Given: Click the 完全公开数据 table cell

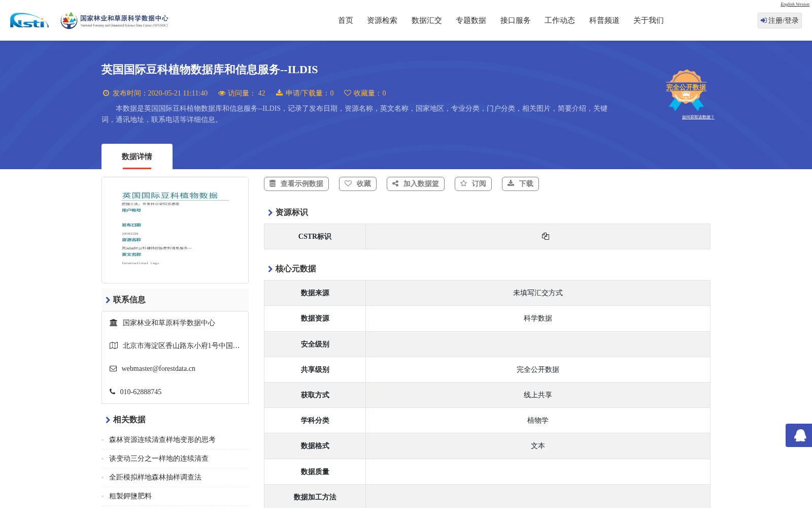Looking at the screenshot, I should [x=538, y=370].
